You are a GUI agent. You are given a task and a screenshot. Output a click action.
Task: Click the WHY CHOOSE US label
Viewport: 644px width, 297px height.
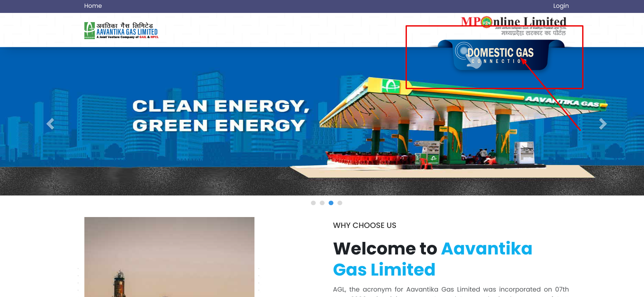tap(365, 225)
